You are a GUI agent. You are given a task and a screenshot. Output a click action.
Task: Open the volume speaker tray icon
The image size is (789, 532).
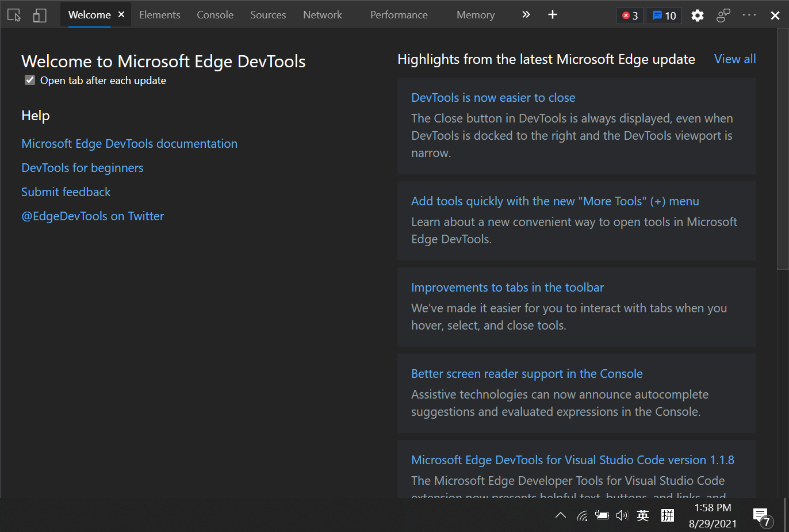click(622, 515)
